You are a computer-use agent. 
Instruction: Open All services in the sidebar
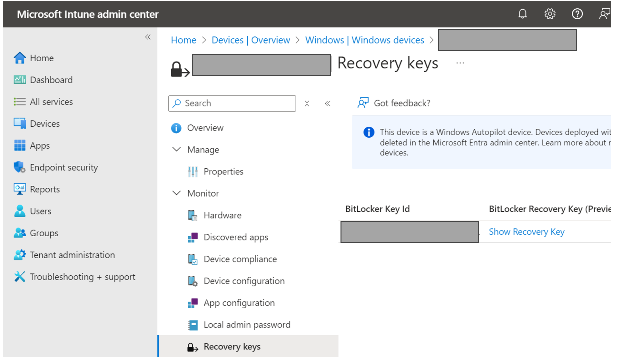coord(51,102)
